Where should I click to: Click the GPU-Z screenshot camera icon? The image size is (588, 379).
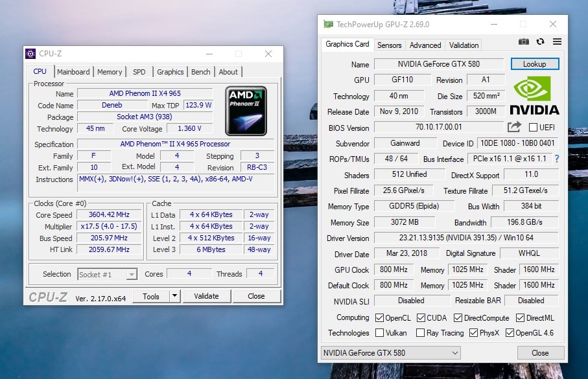524,41
